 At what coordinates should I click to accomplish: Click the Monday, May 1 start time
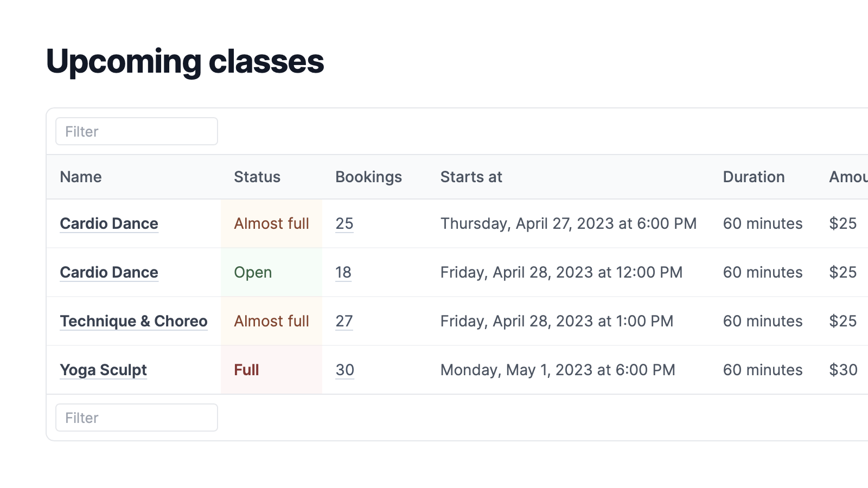click(x=558, y=370)
